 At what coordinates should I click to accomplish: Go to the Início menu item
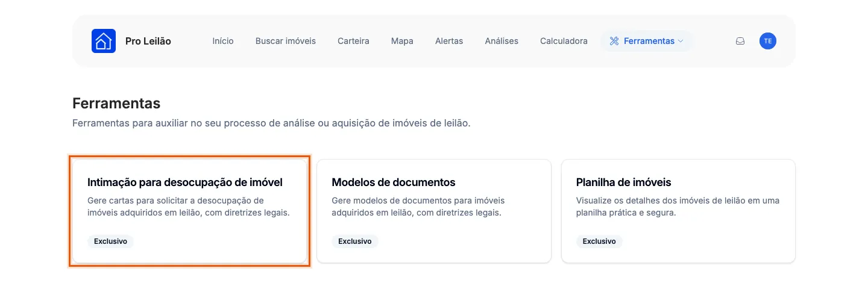tap(223, 41)
